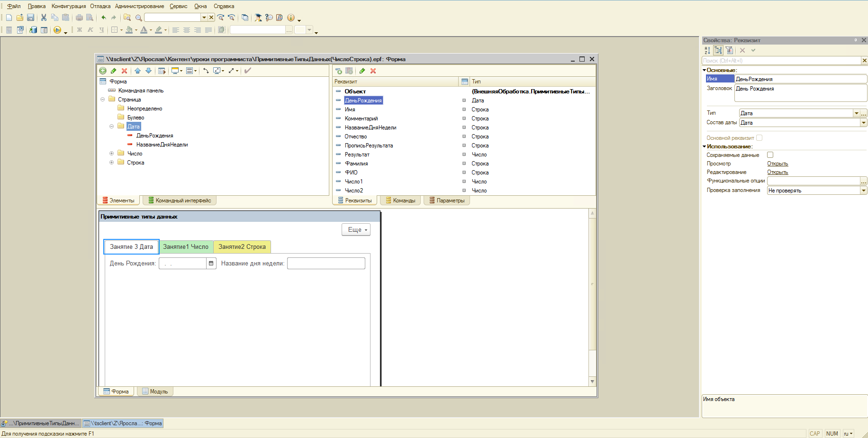
Task: Open the Состав даты dropdown
Action: click(x=863, y=123)
